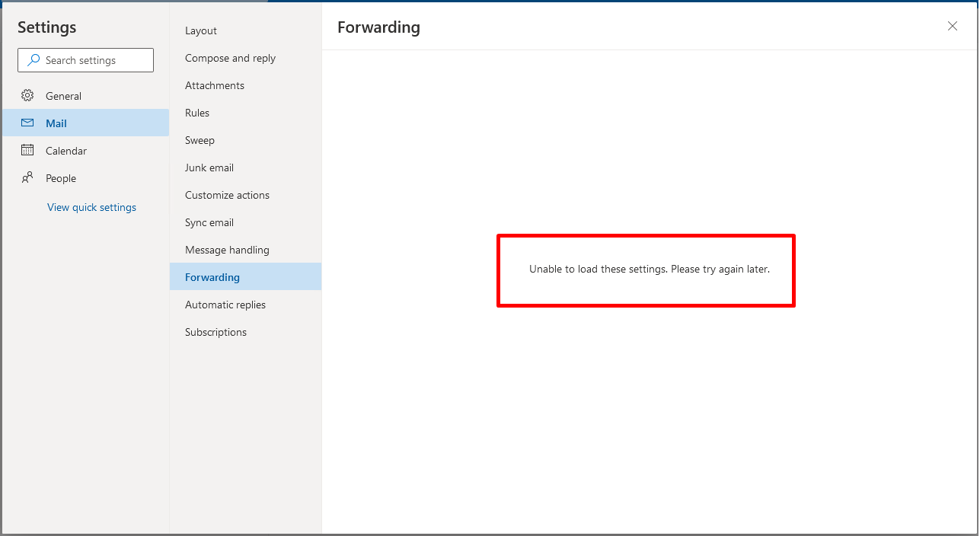Select the General settings gear icon

tap(27, 96)
